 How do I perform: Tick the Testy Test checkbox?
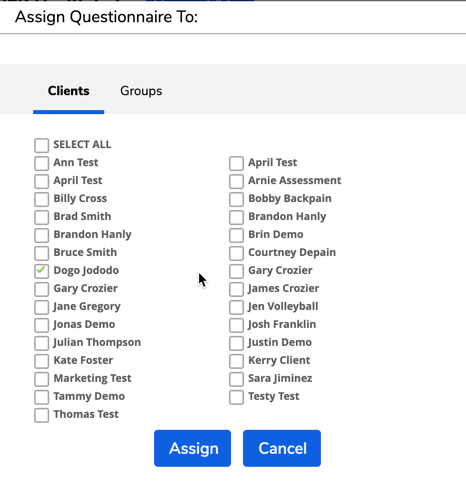(x=236, y=397)
